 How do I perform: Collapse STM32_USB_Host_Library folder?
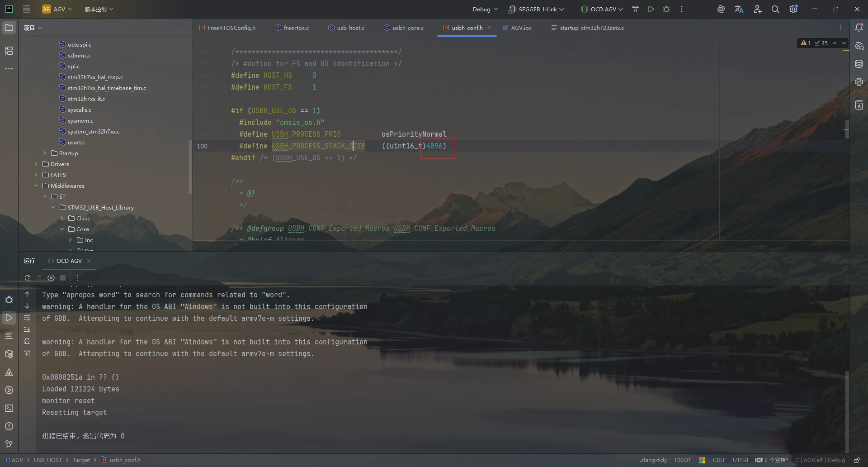coord(53,208)
